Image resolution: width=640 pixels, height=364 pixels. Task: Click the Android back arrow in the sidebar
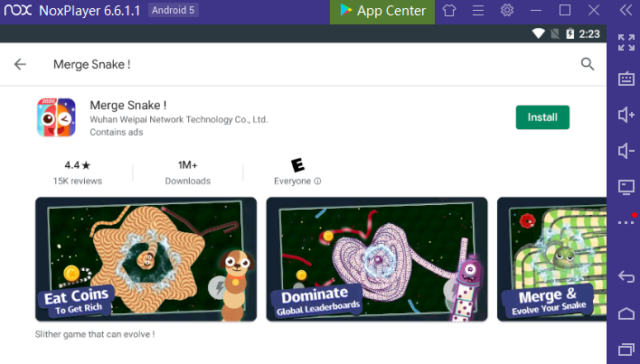pos(626,277)
